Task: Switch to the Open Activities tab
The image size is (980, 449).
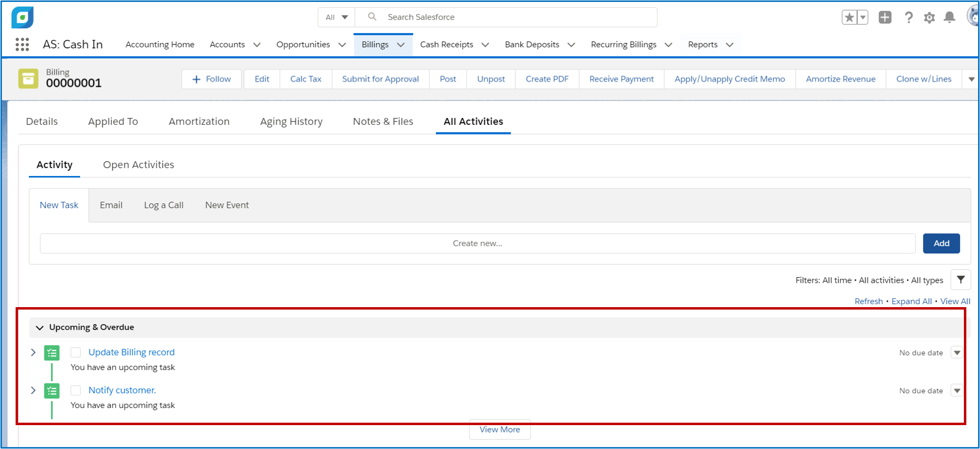Action: pos(139,165)
